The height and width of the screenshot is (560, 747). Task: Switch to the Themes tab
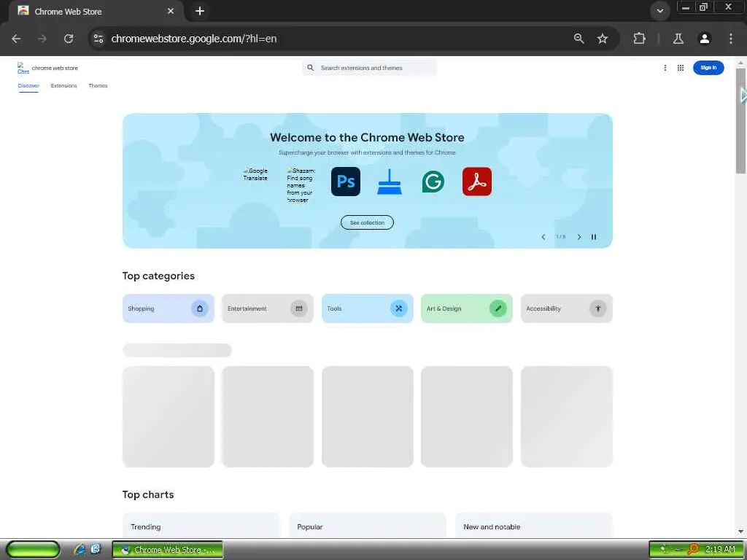(x=98, y=86)
